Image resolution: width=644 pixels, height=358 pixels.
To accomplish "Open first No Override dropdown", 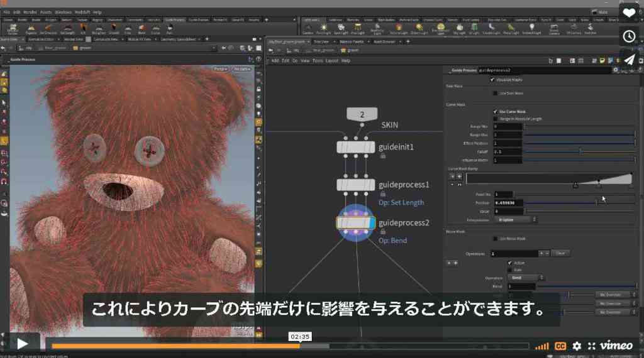I will (615, 295).
